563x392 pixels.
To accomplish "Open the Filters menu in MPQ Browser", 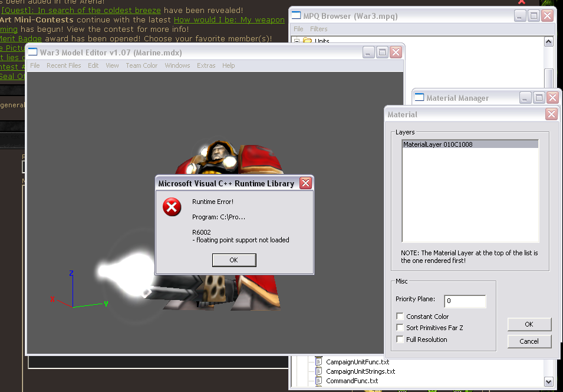I will (x=319, y=29).
